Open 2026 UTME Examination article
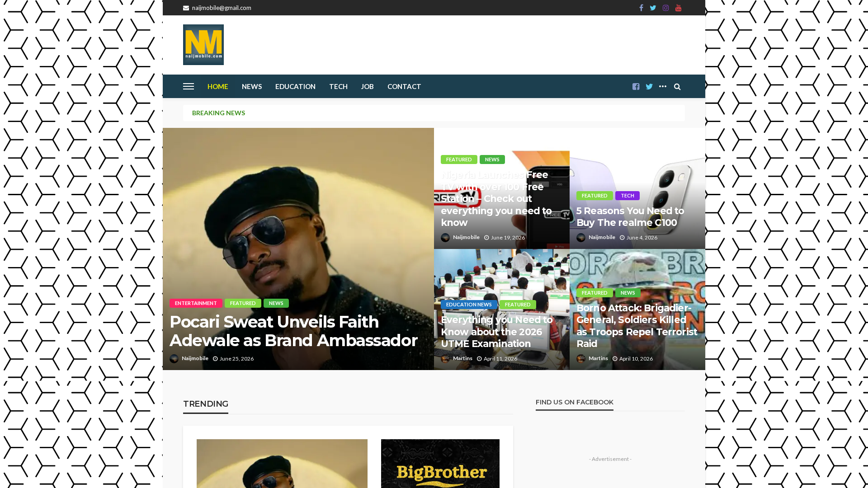Viewport: 868px width, 488px height. click(x=496, y=332)
